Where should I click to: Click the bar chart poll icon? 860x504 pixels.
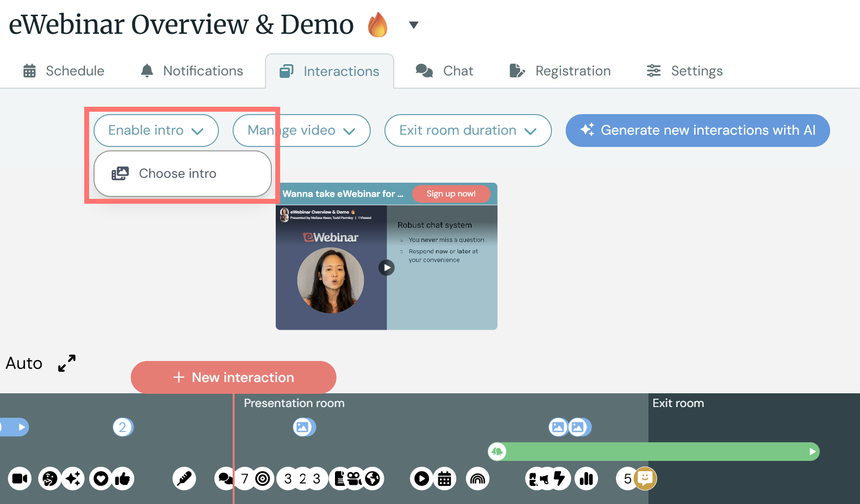(586, 479)
